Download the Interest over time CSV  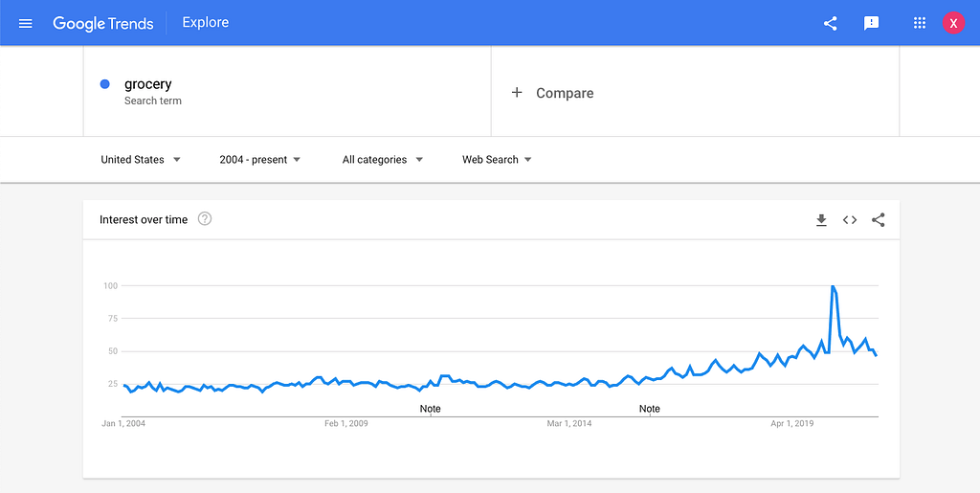(821, 220)
